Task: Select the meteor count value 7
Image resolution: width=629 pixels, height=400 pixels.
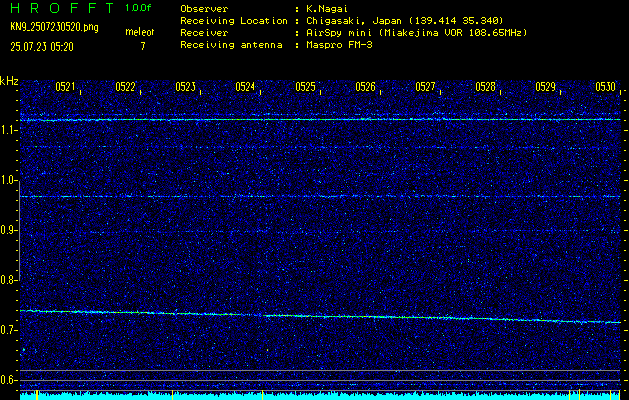Action: click(143, 46)
